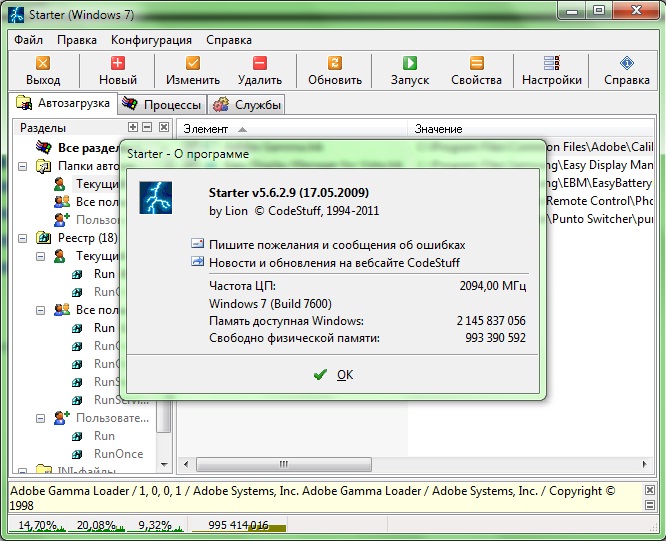Viewport: 666px width, 541px height.
Task: Open link Новости и обновления на вебсайте CodeStuff
Action: [334, 263]
